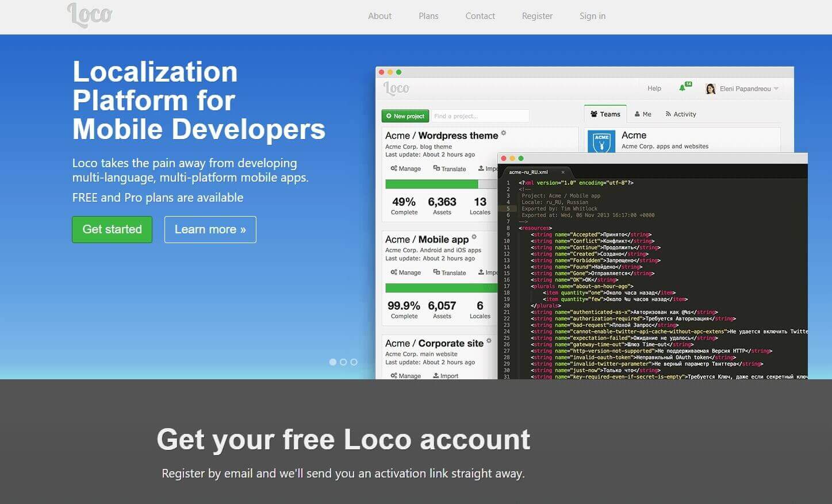
Task: Click the gear icon beside Corporate site
Action: 489,341
